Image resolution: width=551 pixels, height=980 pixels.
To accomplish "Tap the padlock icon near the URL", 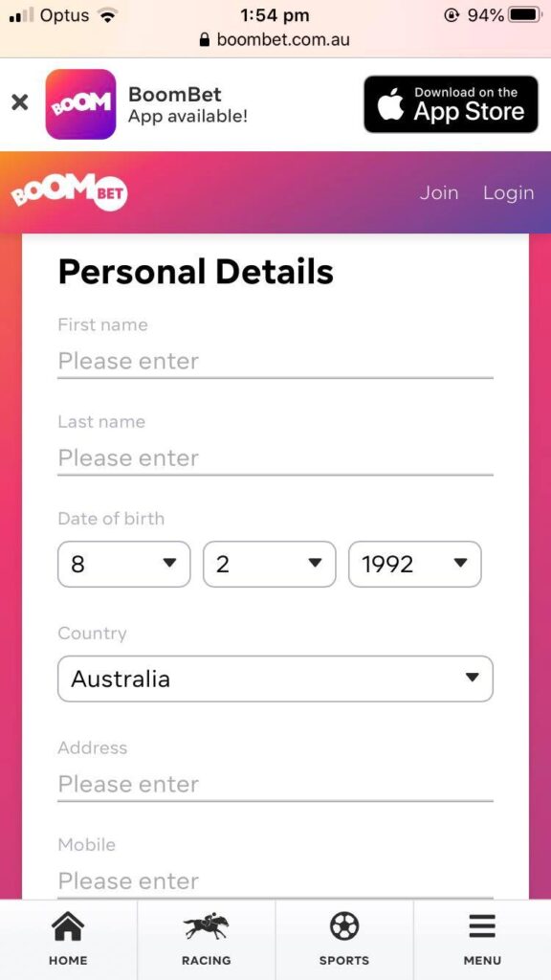I will coord(203,40).
